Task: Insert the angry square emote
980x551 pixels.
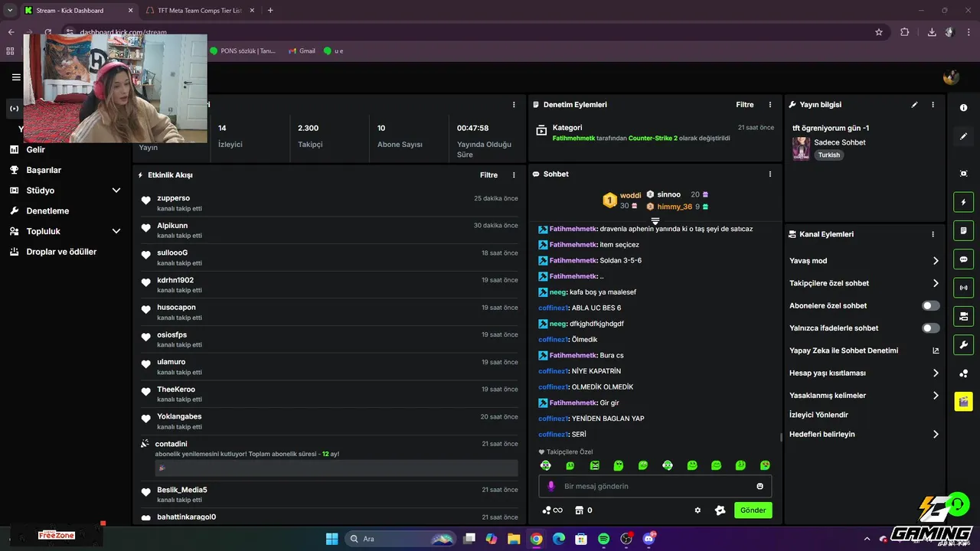Action: click(x=594, y=465)
